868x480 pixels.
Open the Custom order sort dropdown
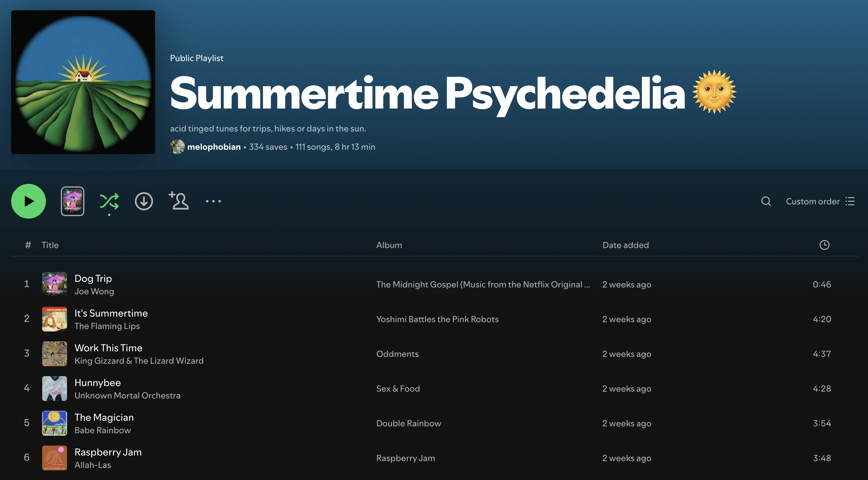click(x=820, y=202)
